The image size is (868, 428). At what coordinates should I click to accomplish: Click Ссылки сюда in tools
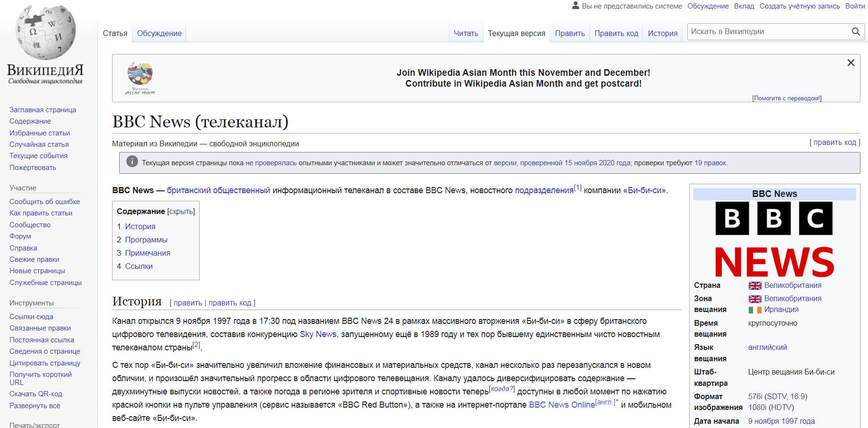(x=31, y=317)
